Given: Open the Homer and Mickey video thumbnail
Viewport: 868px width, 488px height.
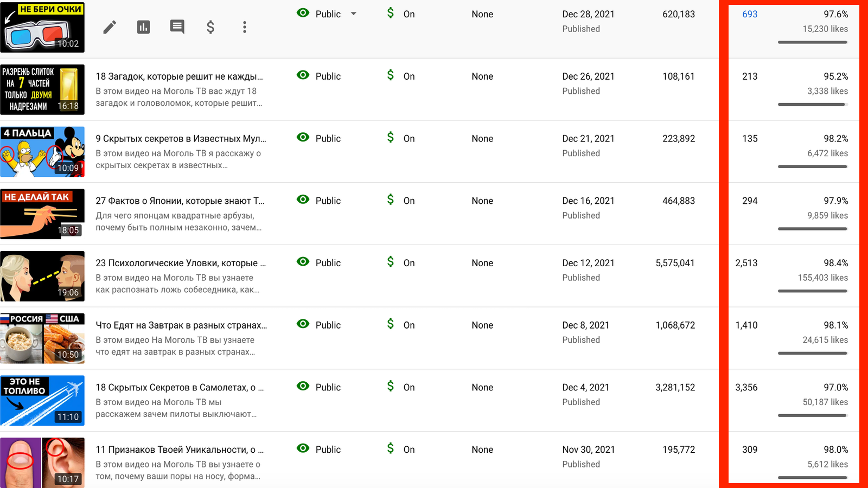Looking at the screenshot, I should pyautogui.click(x=42, y=152).
